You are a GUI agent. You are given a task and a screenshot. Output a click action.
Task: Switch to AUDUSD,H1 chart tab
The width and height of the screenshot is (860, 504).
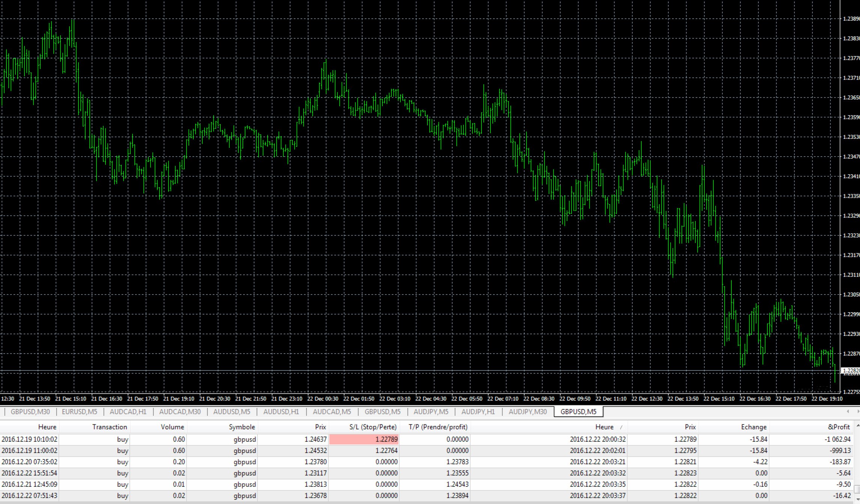point(281,412)
